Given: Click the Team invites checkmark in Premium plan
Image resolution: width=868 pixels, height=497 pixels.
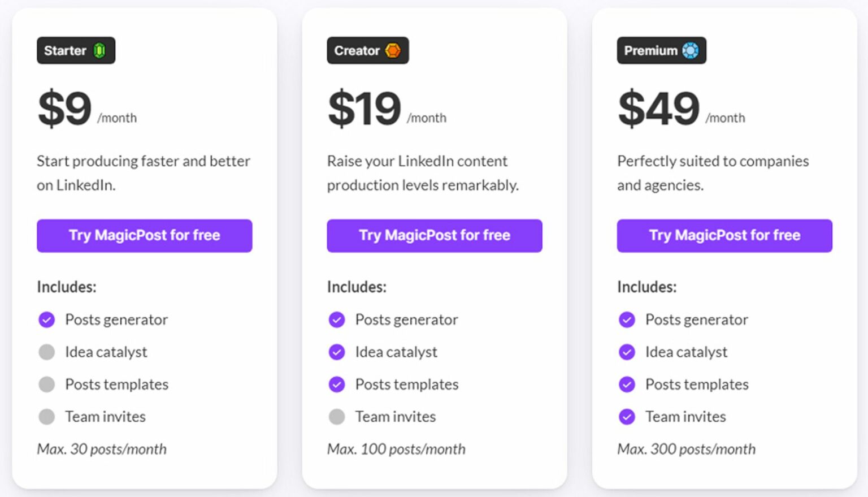Looking at the screenshot, I should [627, 417].
